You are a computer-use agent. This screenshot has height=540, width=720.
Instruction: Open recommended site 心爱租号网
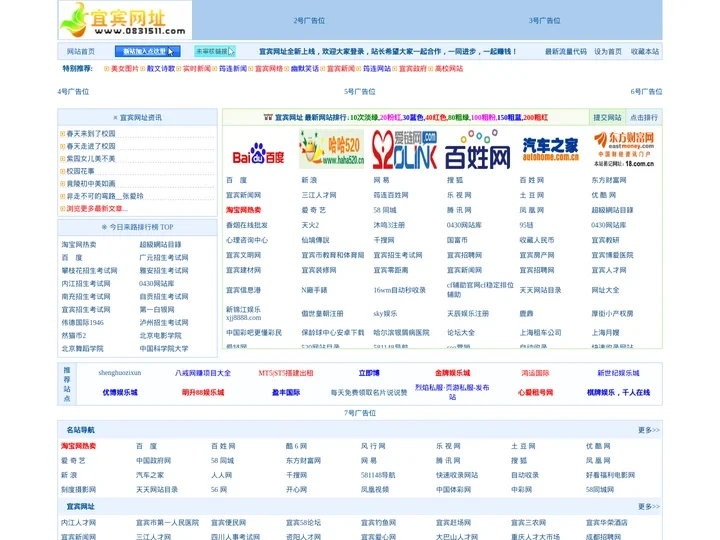(x=535, y=393)
